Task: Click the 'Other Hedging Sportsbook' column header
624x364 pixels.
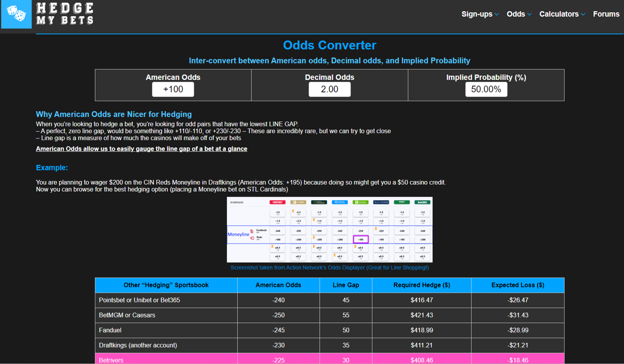Action: tap(166, 285)
